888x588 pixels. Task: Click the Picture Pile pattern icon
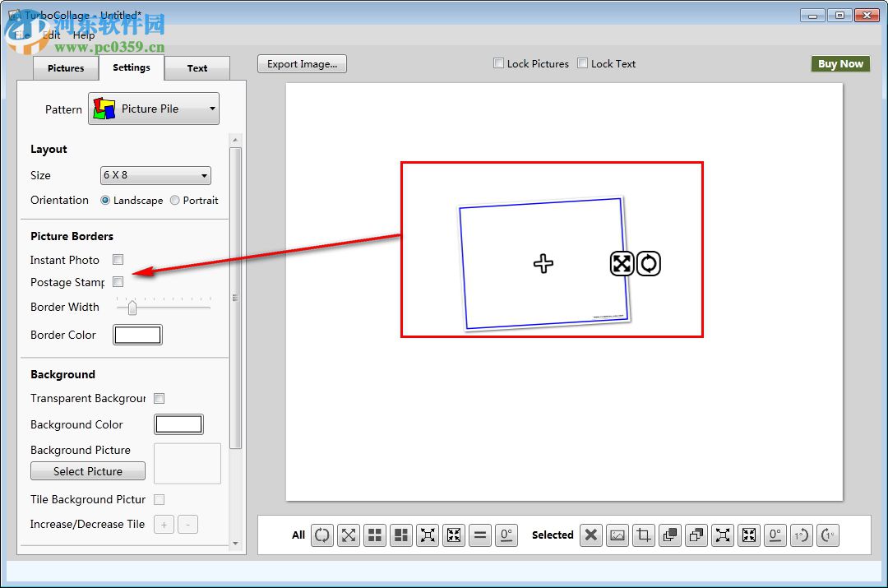104,109
